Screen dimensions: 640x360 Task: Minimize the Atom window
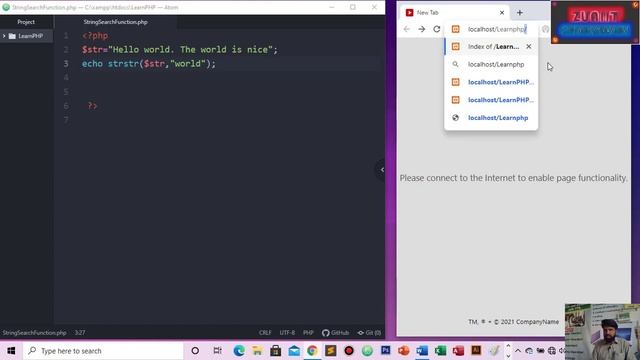pyautogui.click(x=332, y=7)
